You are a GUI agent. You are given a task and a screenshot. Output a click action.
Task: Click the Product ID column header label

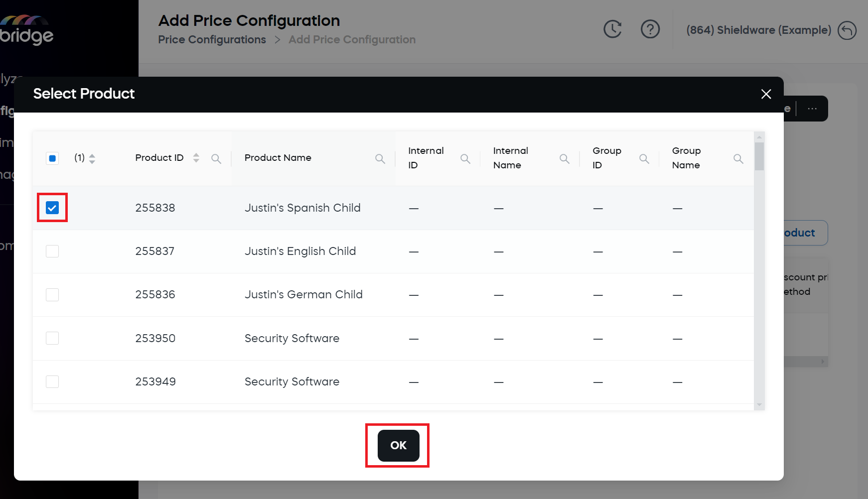coord(159,158)
